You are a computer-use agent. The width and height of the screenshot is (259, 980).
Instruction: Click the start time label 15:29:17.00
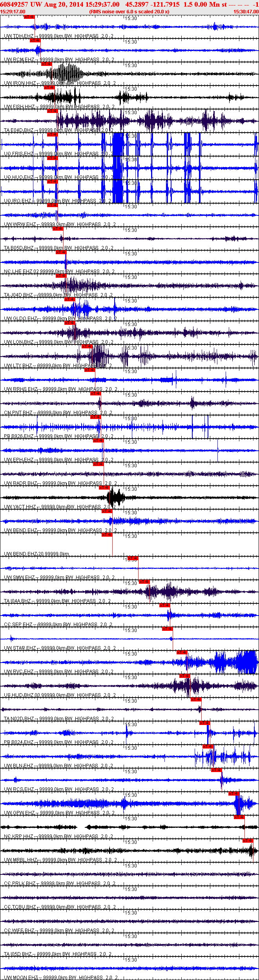(x=13, y=12)
